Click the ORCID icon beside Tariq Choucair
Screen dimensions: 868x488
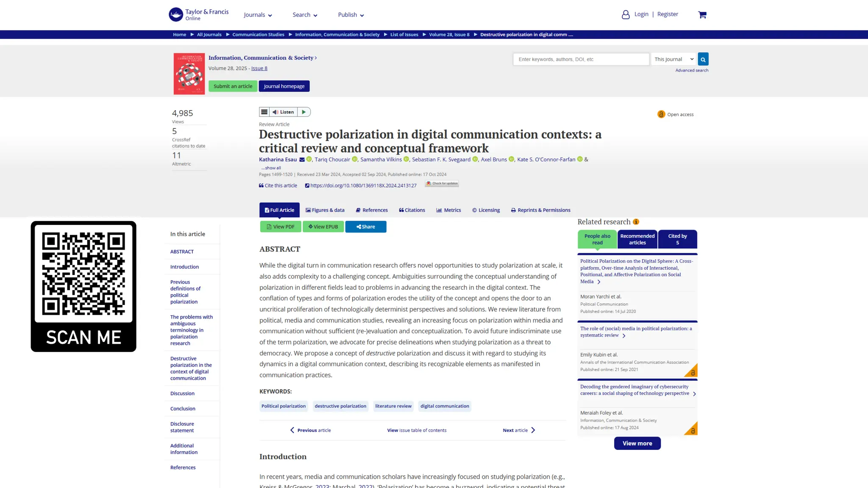[x=355, y=159]
